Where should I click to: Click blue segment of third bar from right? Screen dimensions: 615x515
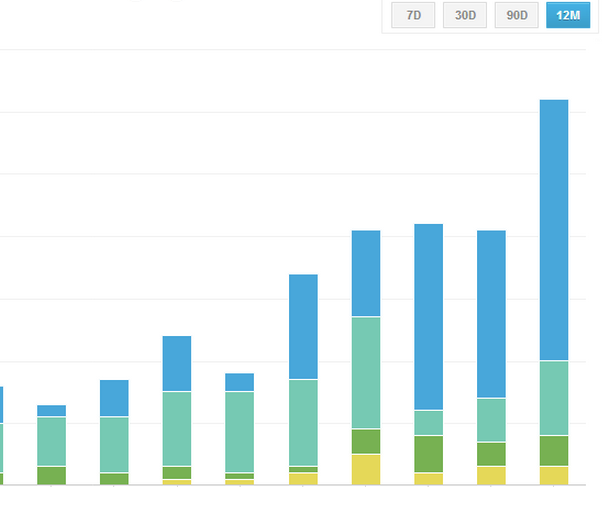pos(429,317)
